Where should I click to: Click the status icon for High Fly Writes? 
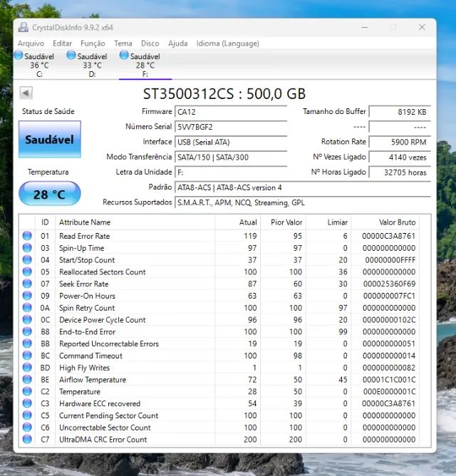click(x=27, y=368)
